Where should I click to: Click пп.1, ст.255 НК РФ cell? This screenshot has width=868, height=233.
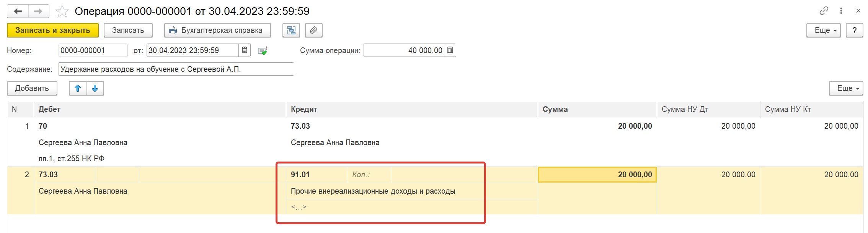coord(72,159)
